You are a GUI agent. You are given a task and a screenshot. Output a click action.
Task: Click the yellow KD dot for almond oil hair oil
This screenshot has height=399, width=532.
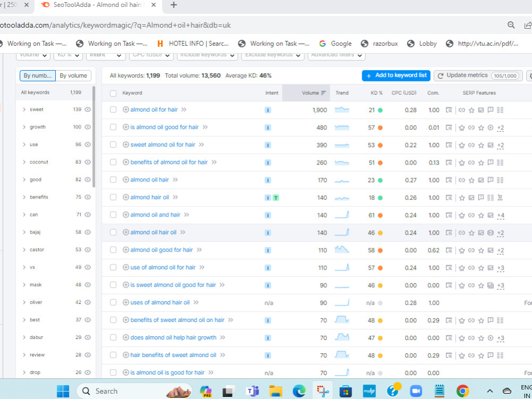(x=380, y=233)
